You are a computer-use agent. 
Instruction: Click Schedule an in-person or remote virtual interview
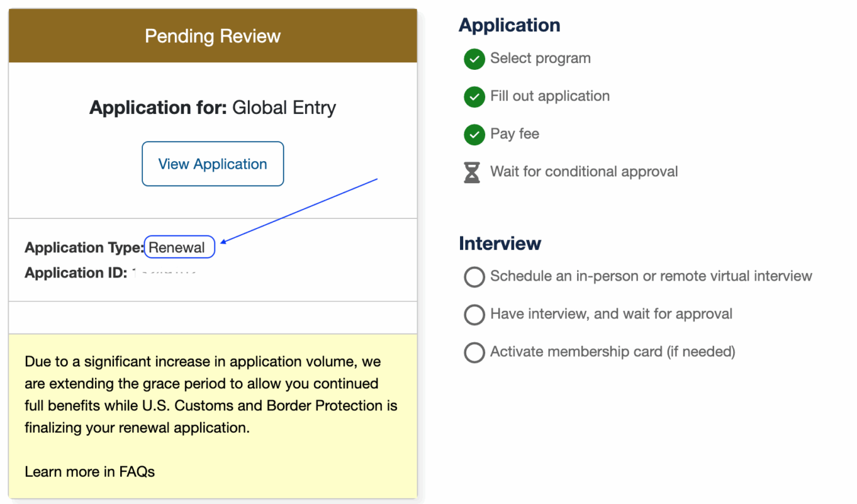[651, 276]
